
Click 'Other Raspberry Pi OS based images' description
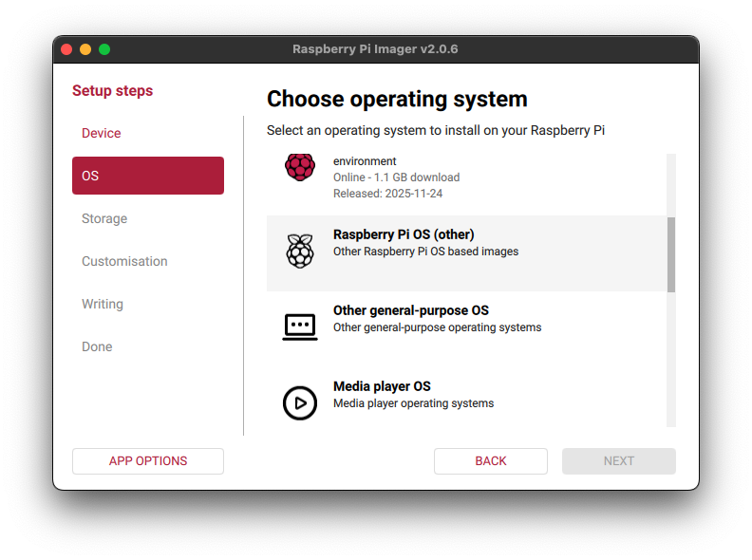click(426, 252)
